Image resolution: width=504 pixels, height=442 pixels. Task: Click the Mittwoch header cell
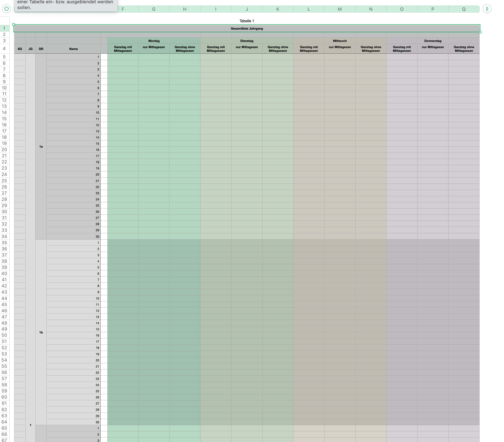(340, 41)
